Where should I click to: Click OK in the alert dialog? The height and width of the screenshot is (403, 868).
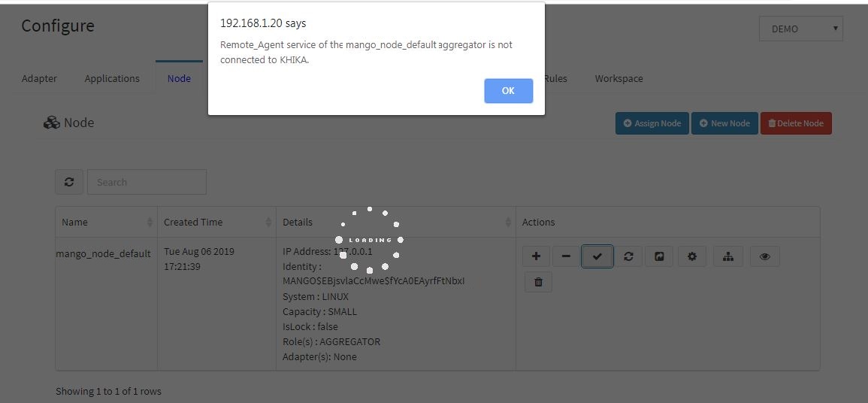pos(508,91)
